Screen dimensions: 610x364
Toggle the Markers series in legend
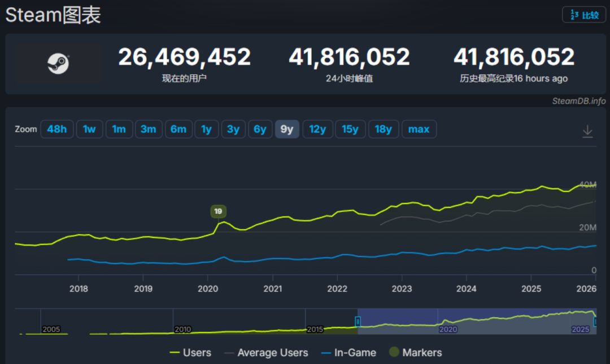tap(416, 352)
